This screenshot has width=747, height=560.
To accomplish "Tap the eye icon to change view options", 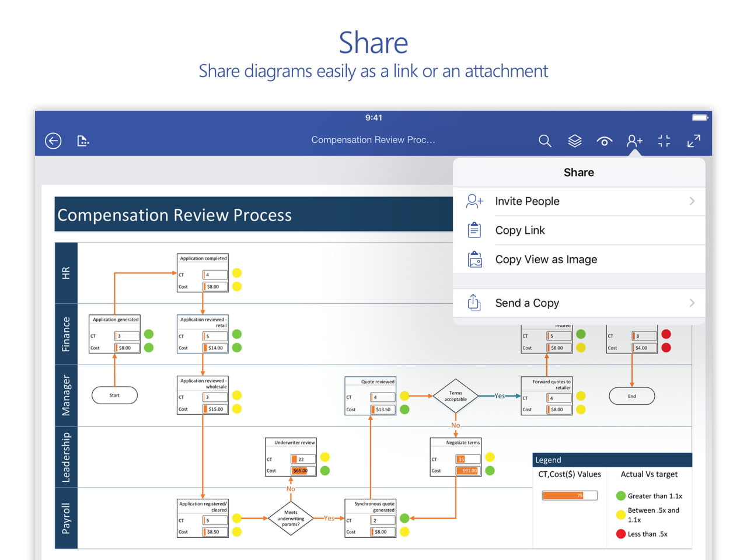I will pyautogui.click(x=605, y=141).
